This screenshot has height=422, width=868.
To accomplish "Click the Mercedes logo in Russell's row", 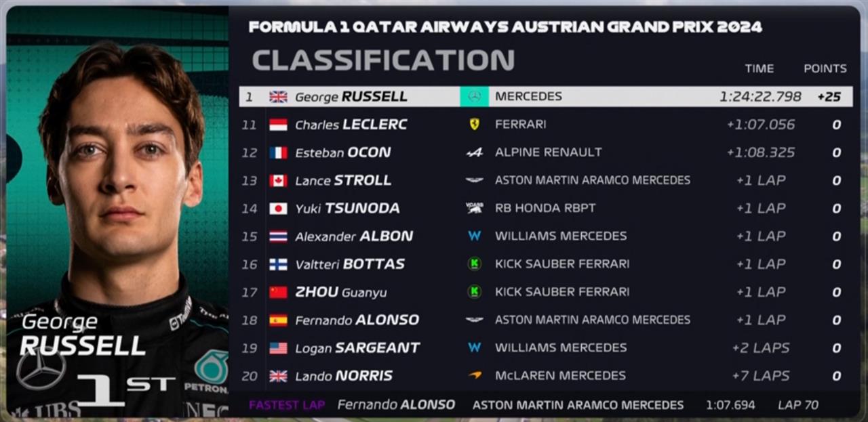I will pos(474,96).
